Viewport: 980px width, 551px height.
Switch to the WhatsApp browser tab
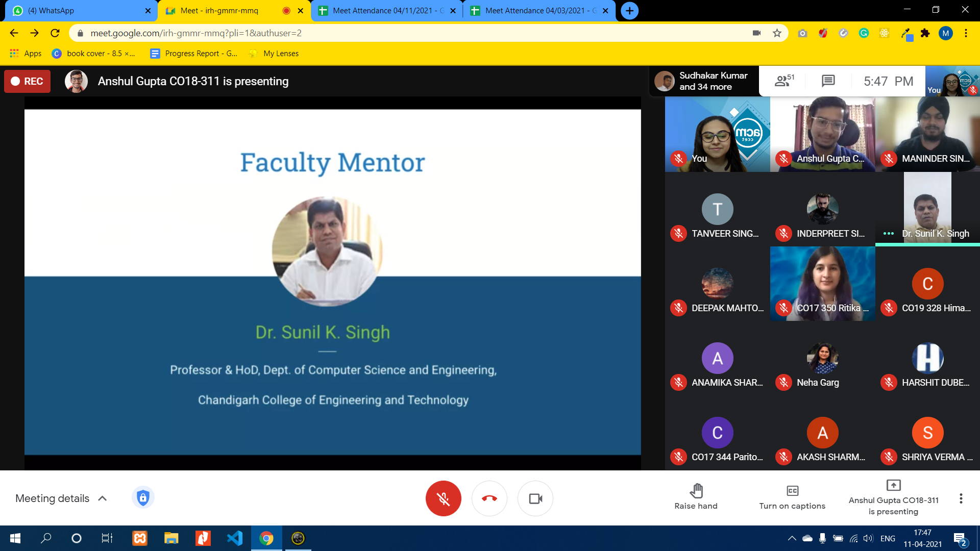[x=77, y=10]
